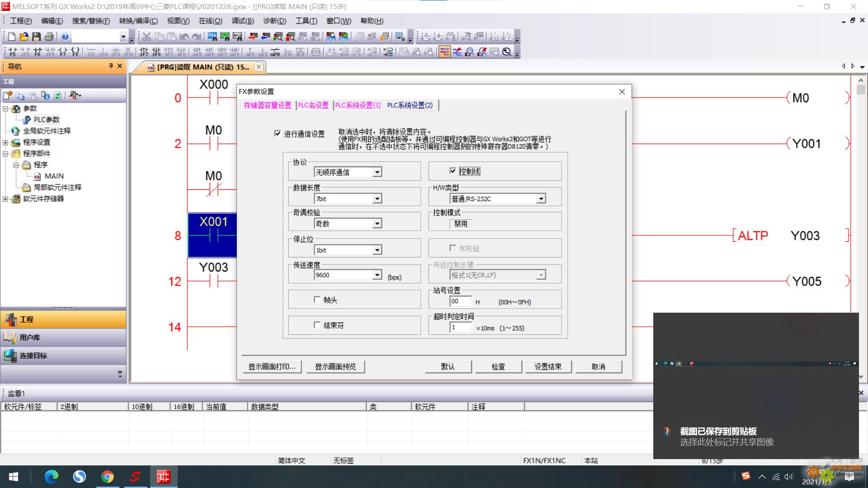
Task: Open the 诊断(D) menu
Action: pyautogui.click(x=274, y=21)
